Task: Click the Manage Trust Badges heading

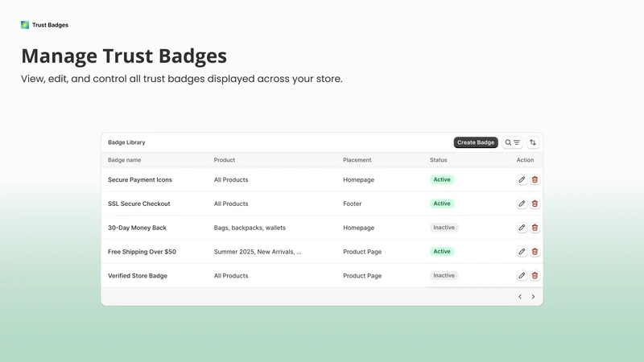Action: pos(124,56)
